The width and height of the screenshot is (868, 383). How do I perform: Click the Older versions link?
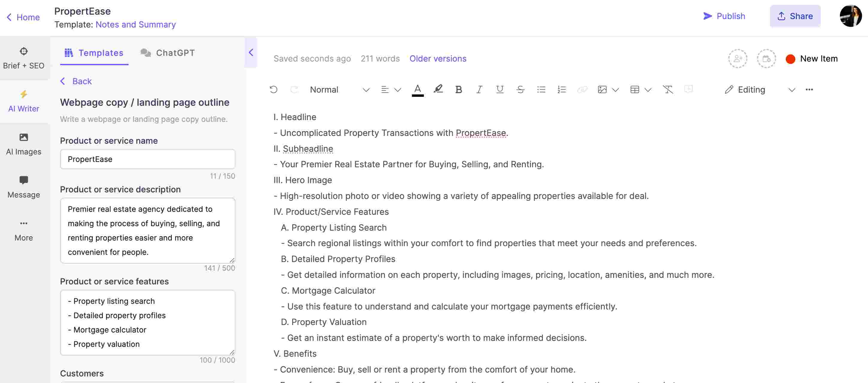(x=437, y=58)
